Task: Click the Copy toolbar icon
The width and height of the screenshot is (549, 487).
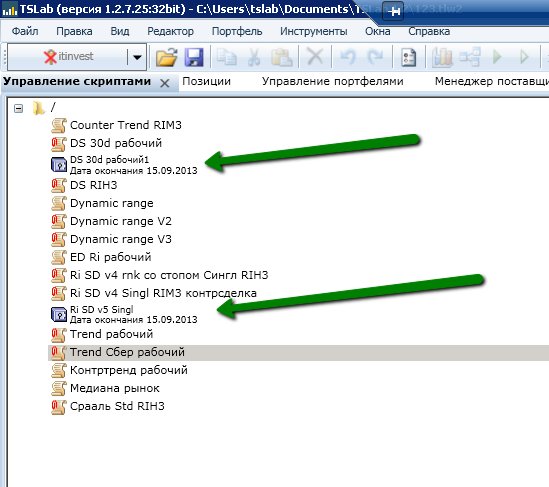Action: [x=227, y=57]
